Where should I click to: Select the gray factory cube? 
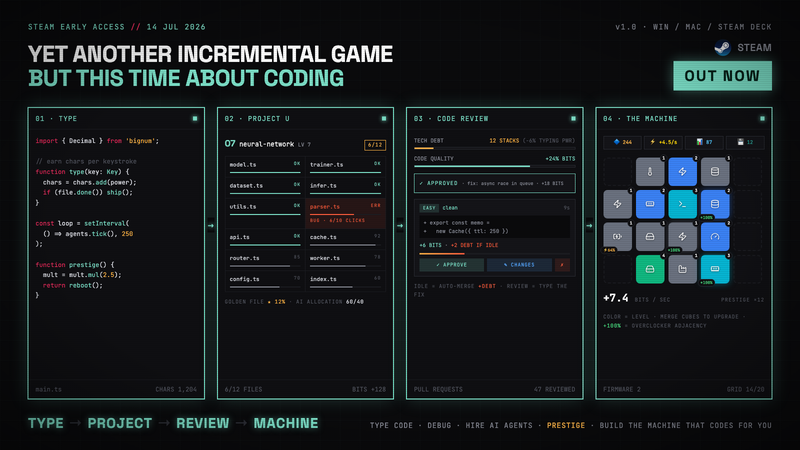pyautogui.click(x=683, y=269)
